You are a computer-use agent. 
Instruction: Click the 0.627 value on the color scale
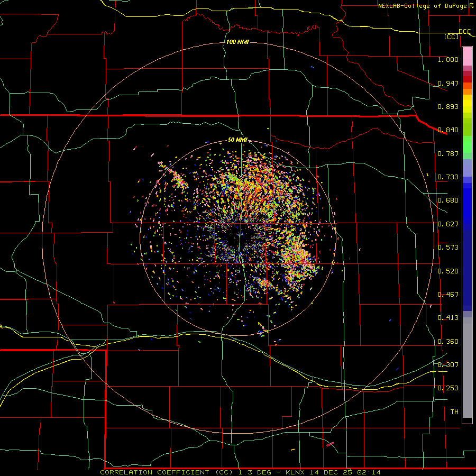point(448,224)
